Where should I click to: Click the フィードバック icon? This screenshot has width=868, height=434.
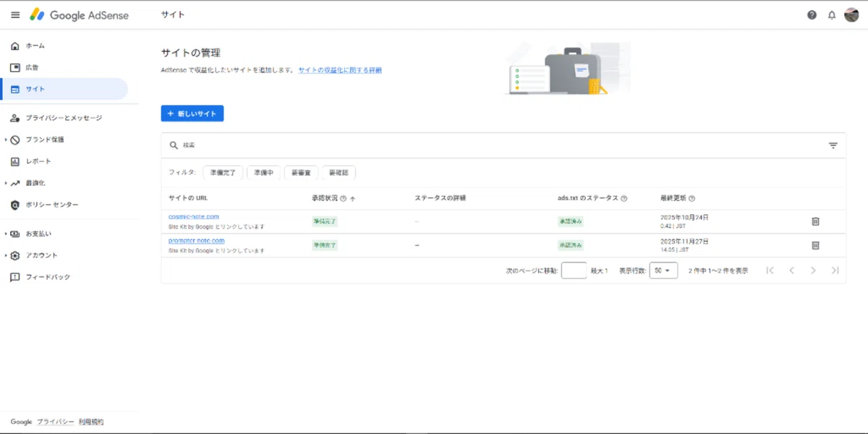click(15, 277)
